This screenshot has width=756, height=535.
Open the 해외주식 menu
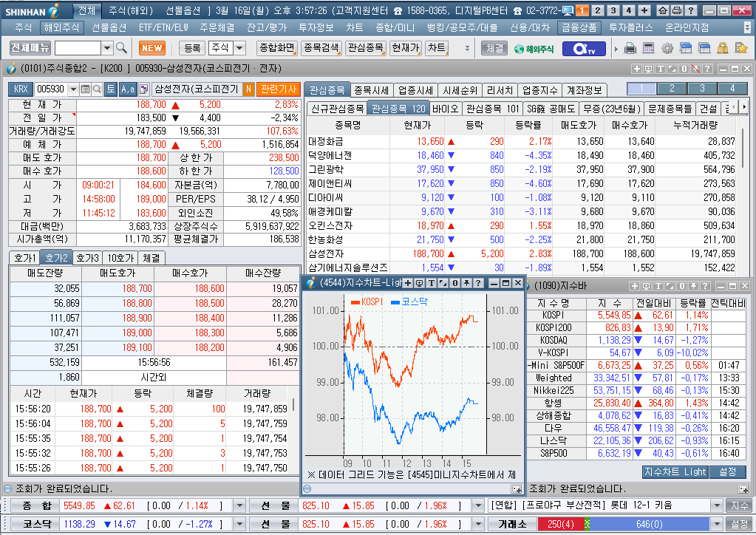pos(61,28)
